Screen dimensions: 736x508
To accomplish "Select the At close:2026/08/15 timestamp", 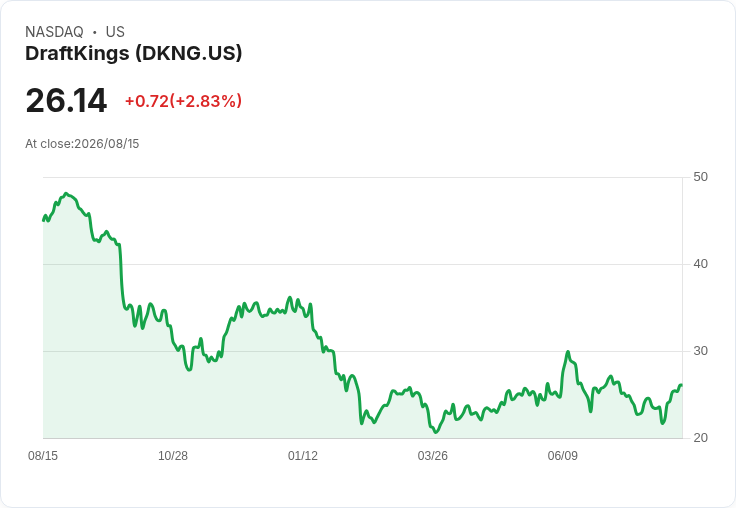I will (x=82, y=144).
